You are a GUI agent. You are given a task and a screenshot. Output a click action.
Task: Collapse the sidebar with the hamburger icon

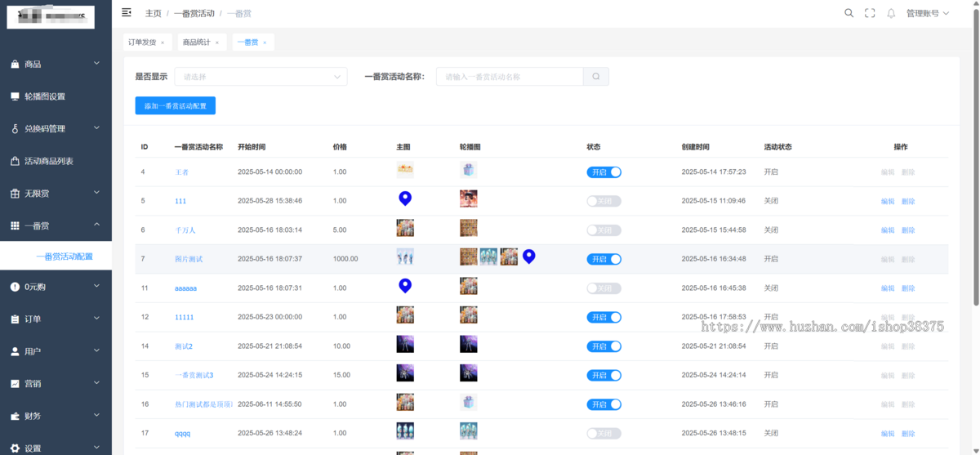tap(126, 13)
